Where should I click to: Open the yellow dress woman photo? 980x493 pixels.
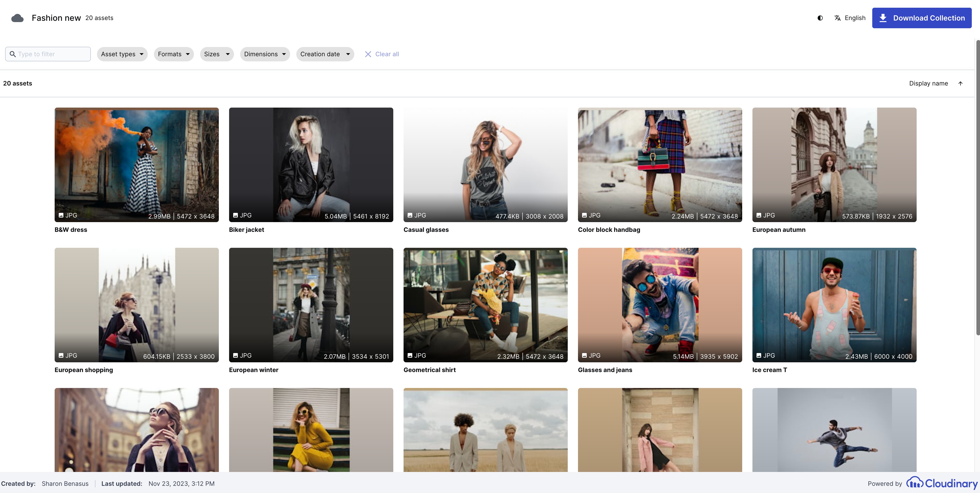pos(311,430)
